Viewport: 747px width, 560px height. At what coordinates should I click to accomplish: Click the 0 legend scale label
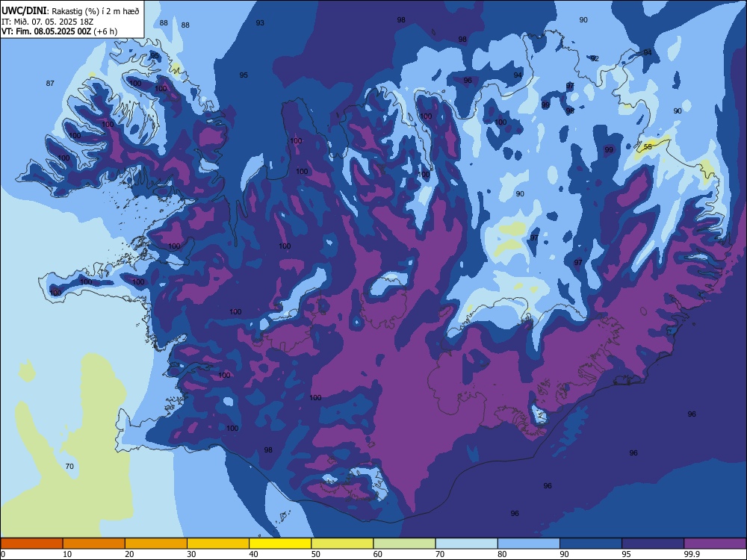[3, 554]
